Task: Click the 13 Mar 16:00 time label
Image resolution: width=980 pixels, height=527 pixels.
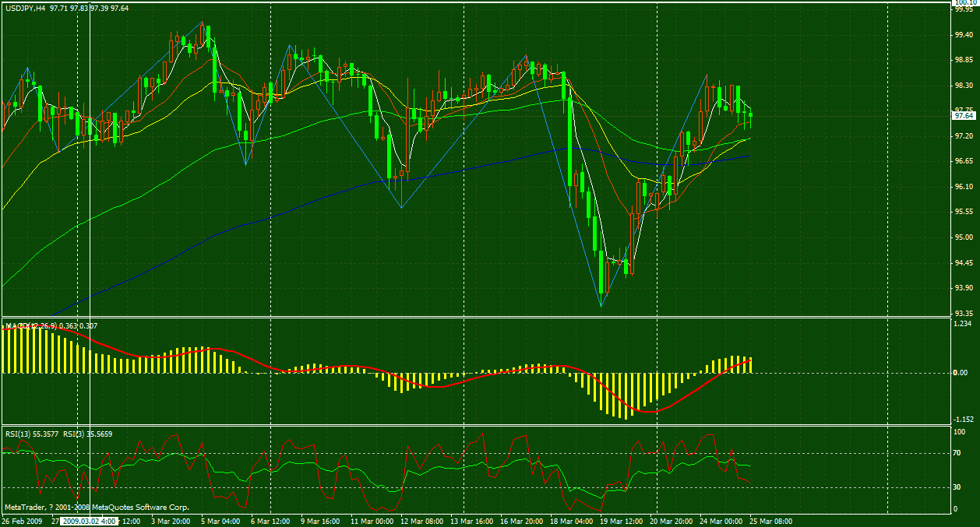Action: [x=472, y=521]
